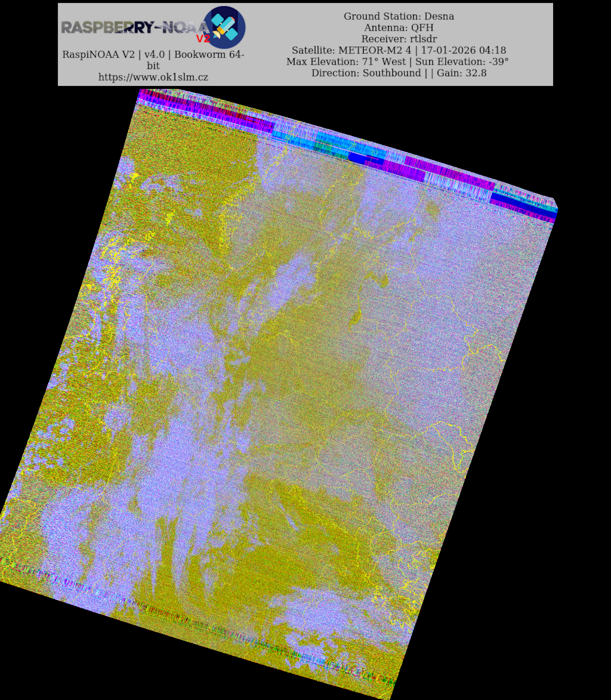This screenshot has height=700, width=611.
Task: Click the solid blue block in the top noise band
Action: [x=357, y=158]
